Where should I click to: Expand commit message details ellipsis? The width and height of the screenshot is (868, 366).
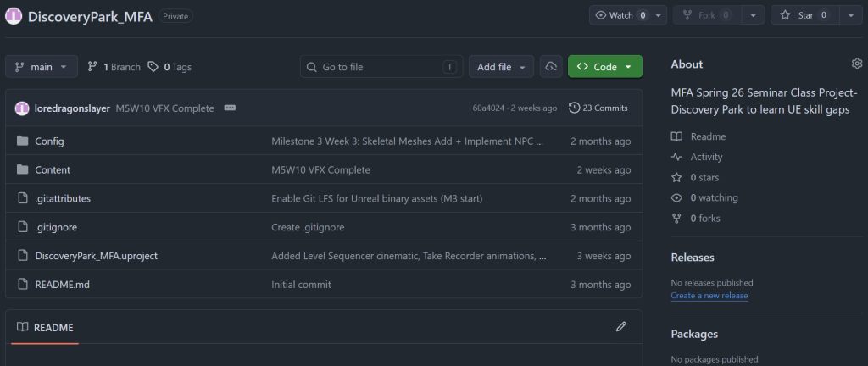coord(230,108)
